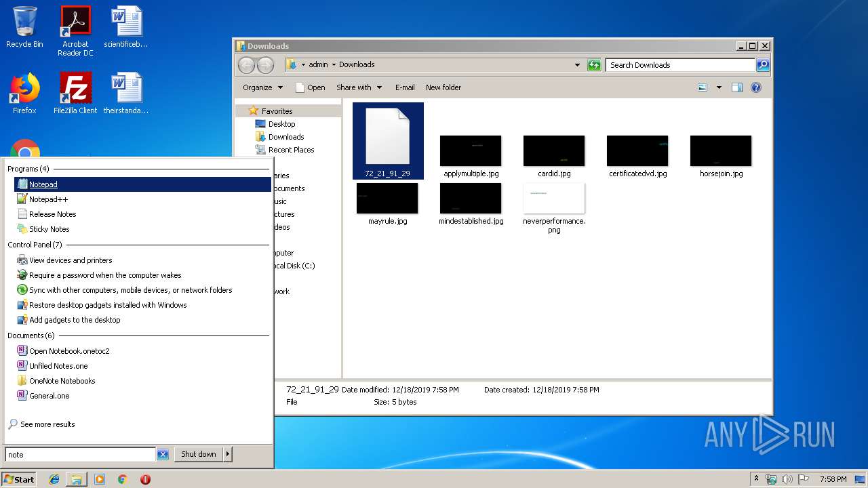
Task: Refresh the Downloads folder view
Action: 594,65
